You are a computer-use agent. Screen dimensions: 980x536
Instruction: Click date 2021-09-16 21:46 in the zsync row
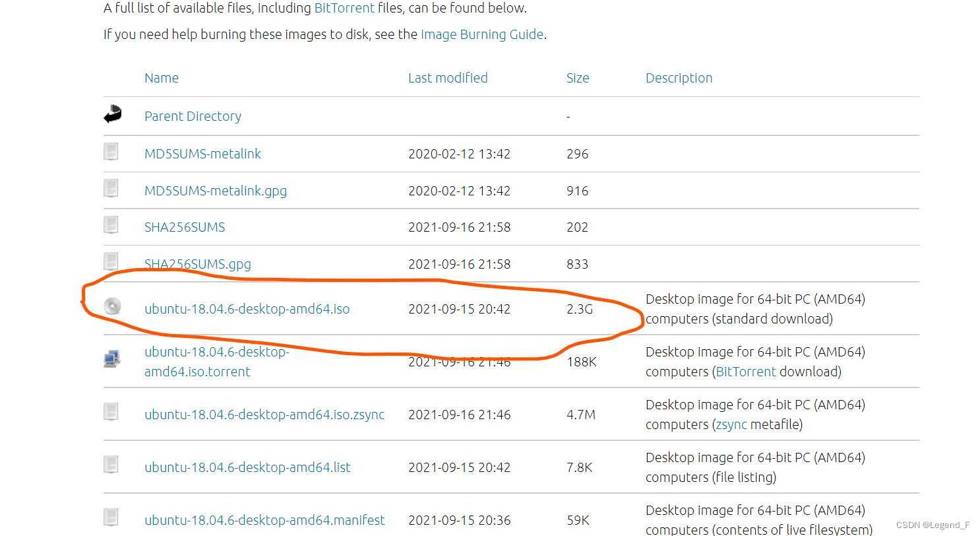click(460, 415)
